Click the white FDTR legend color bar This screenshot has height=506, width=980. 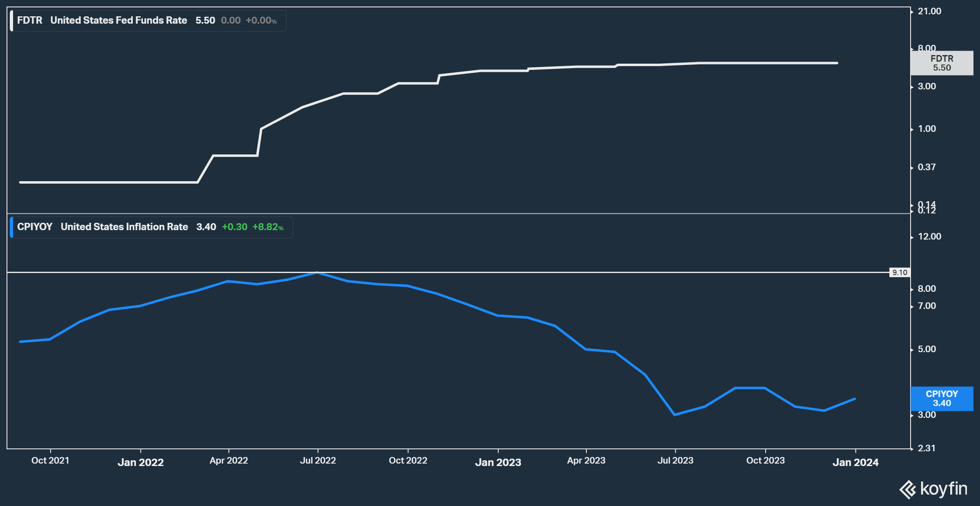pos(11,21)
